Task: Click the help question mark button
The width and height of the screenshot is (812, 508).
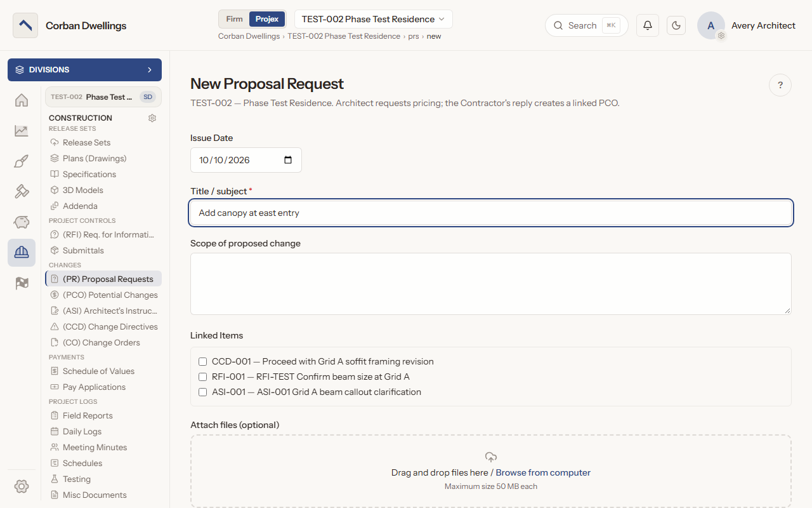Action: tap(780, 85)
